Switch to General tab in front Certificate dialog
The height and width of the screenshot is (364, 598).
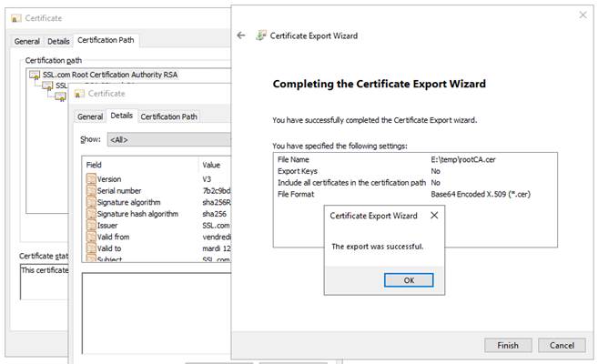tap(89, 116)
